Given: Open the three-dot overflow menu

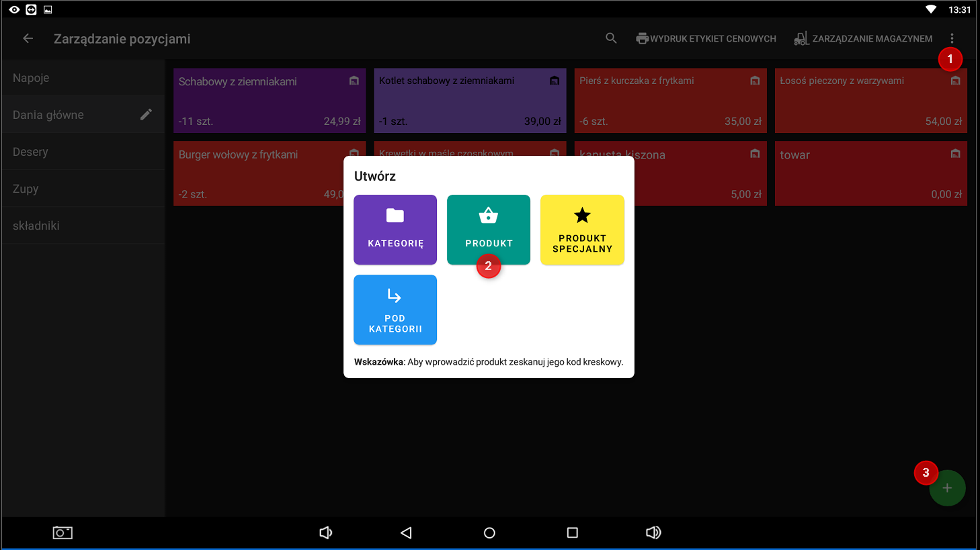Looking at the screenshot, I should click(x=952, y=38).
